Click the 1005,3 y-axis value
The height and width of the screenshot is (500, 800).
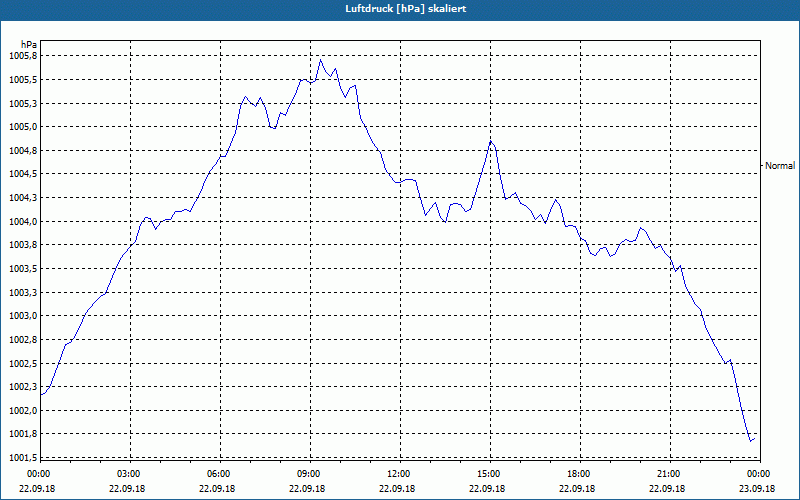point(23,104)
